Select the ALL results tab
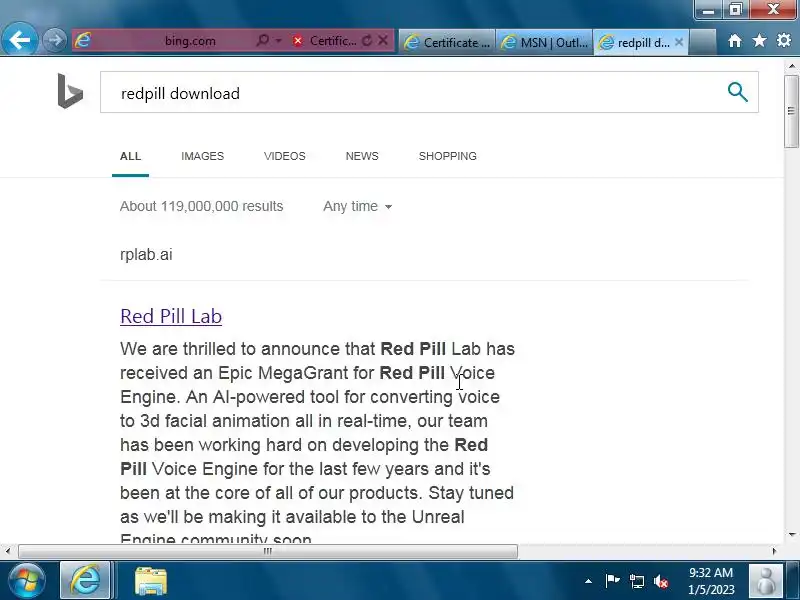Image resolution: width=800 pixels, height=600 pixels. click(130, 156)
